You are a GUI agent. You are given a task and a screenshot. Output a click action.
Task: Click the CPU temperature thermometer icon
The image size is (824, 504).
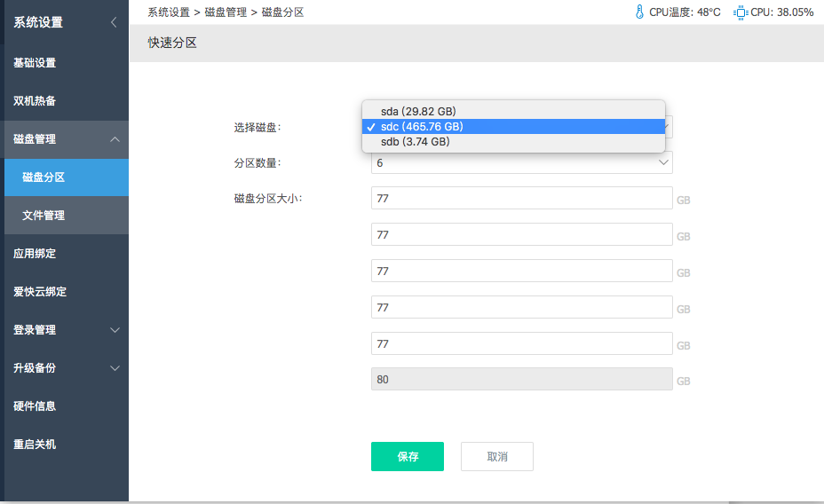pyautogui.click(x=639, y=12)
